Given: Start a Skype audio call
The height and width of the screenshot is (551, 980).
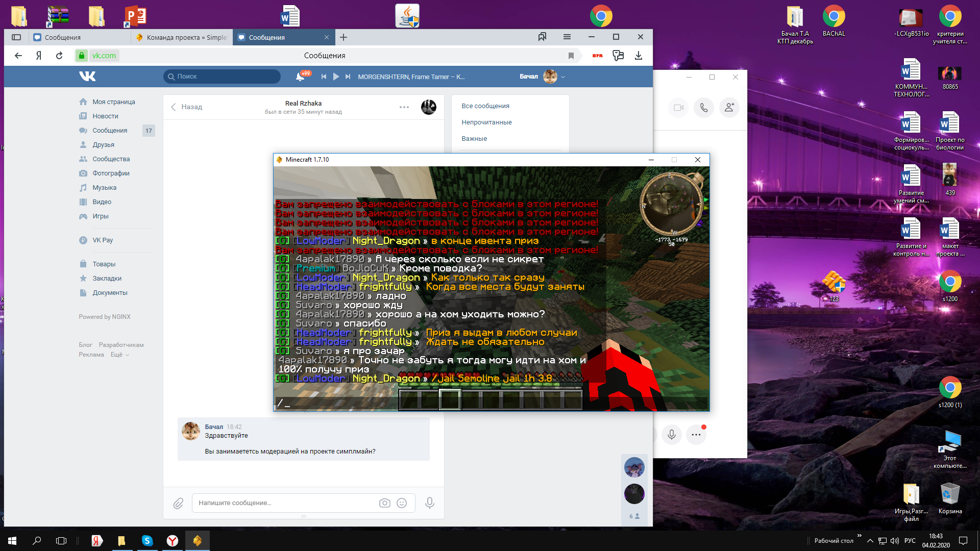Looking at the screenshot, I should point(704,108).
